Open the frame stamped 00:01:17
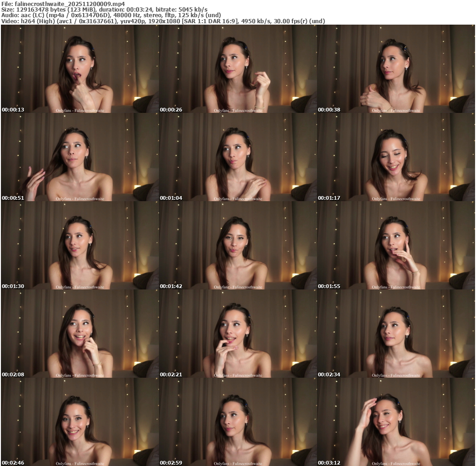 [x=396, y=157]
